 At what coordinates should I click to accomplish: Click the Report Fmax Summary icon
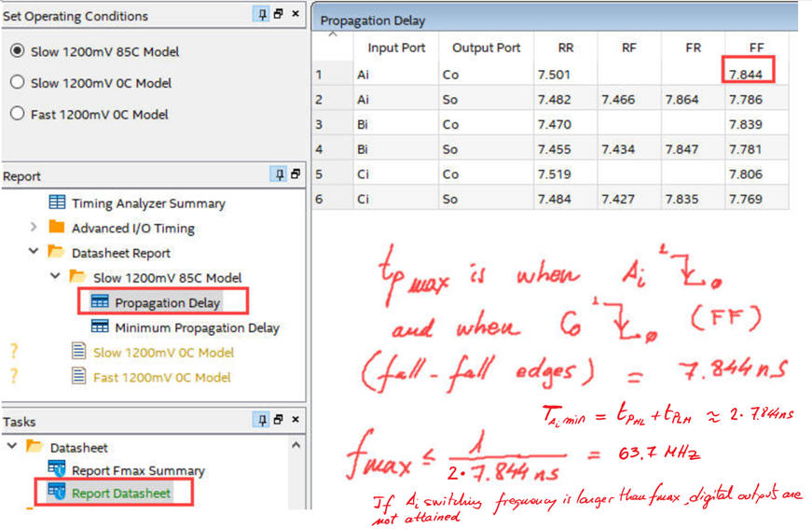click(x=57, y=470)
